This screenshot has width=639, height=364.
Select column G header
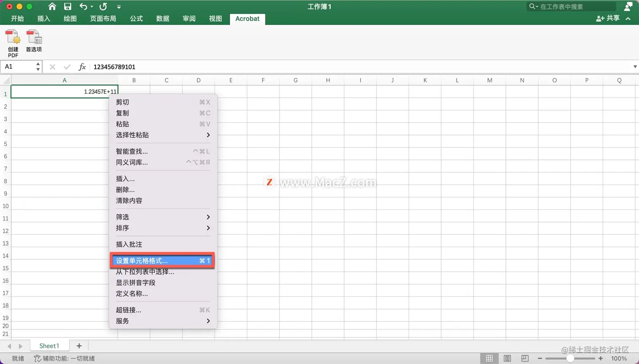click(x=295, y=80)
